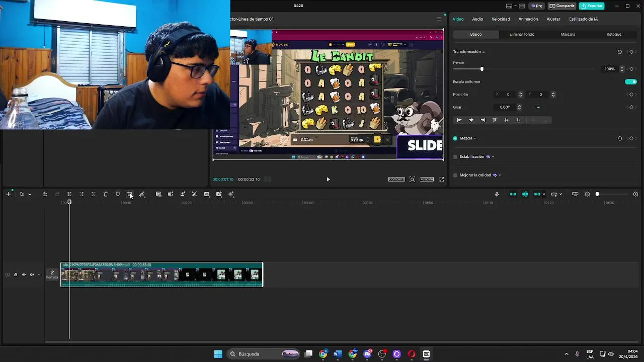Add keyframe for Posición
The width and height of the screenshot is (644, 362).
click(x=631, y=95)
